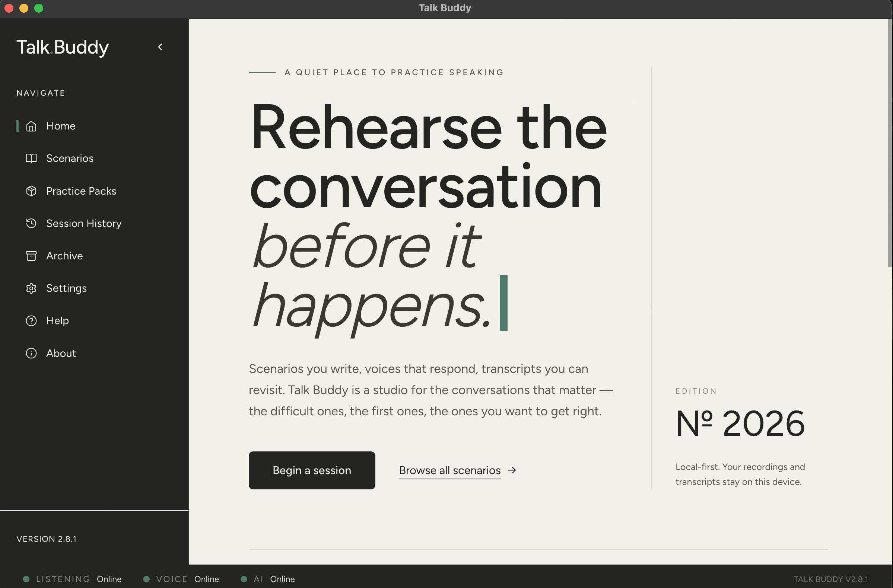Select the Scenarios navigation entry

(x=70, y=158)
